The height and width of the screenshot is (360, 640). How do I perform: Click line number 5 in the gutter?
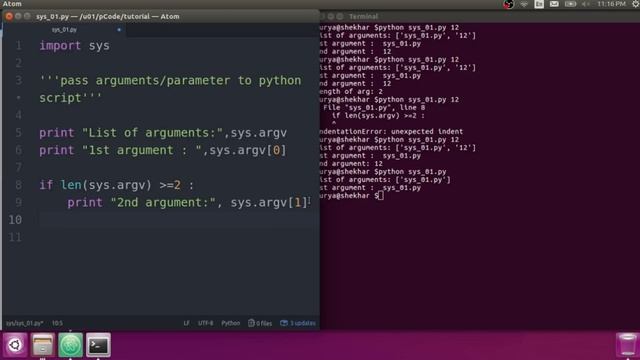(18, 133)
